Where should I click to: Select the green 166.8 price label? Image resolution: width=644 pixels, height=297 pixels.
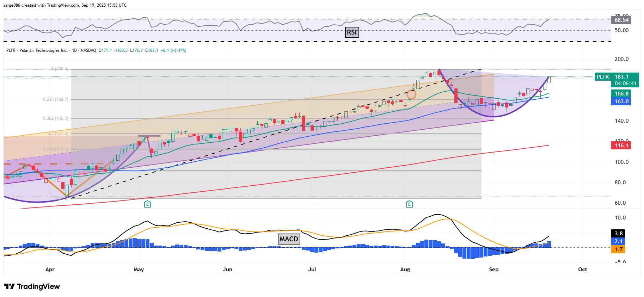pyautogui.click(x=621, y=94)
